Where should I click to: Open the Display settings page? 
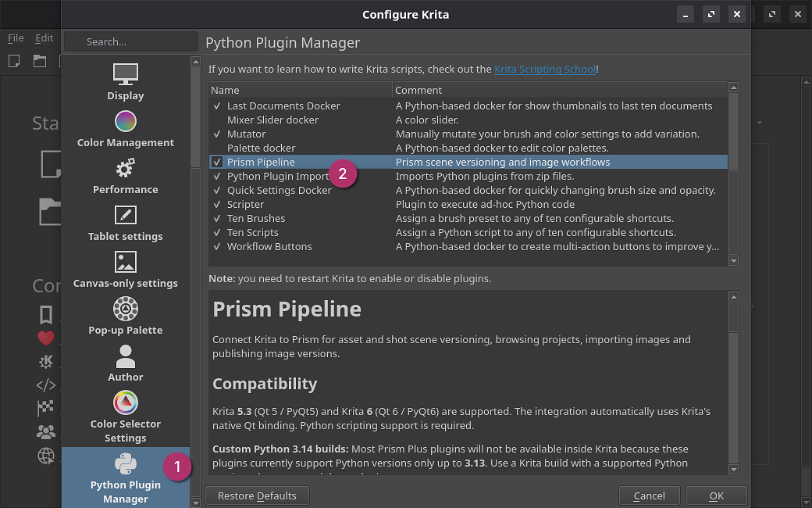click(126, 81)
